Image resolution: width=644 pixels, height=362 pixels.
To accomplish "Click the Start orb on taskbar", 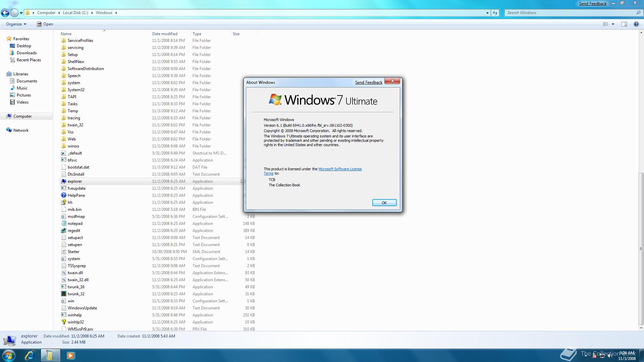I will click(9, 355).
